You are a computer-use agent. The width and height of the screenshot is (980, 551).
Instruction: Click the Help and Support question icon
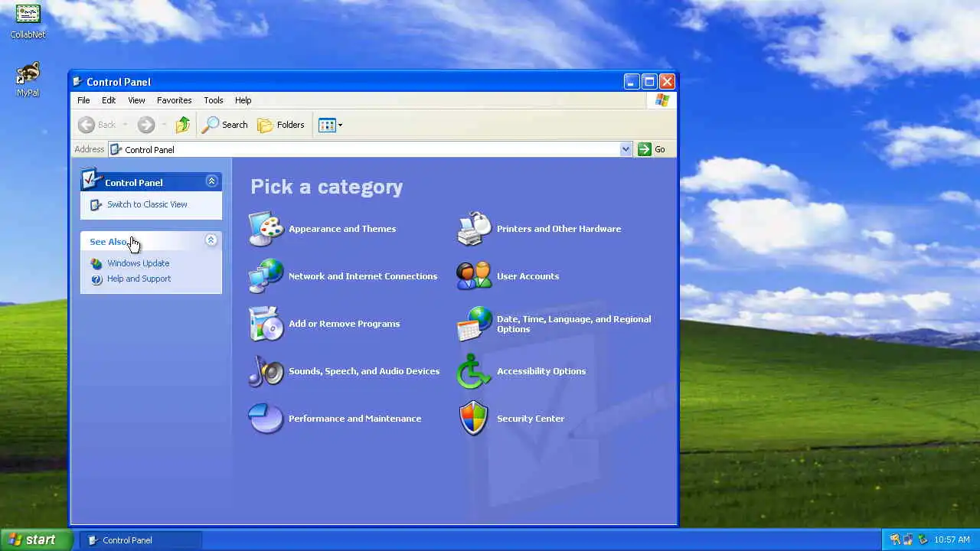(96, 279)
